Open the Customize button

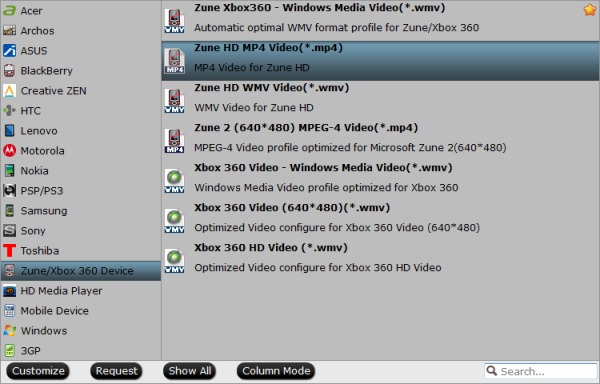coord(38,371)
